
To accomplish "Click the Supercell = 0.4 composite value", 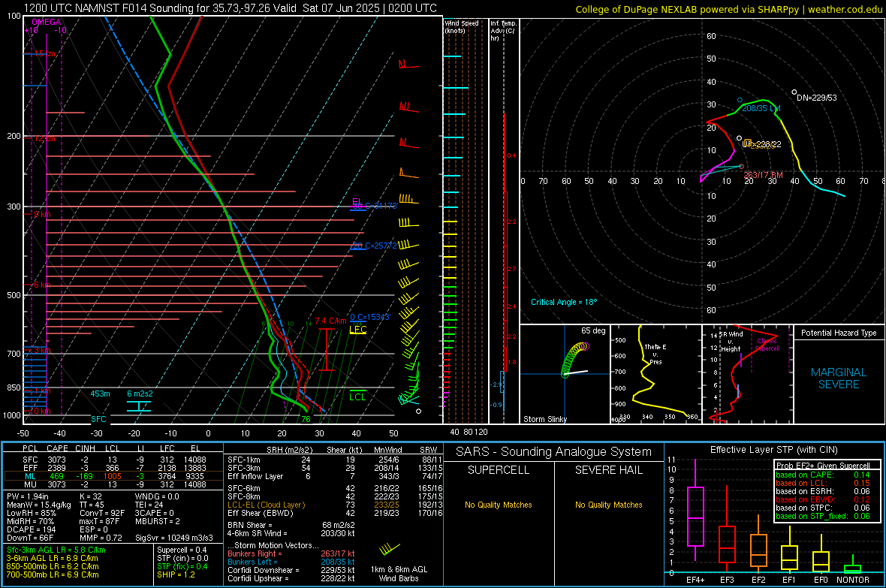I will pyautogui.click(x=182, y=550).
